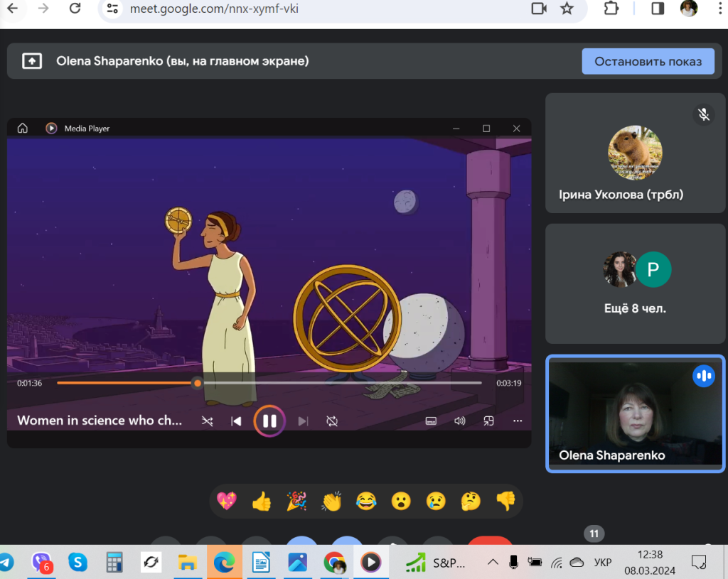Click the microphone icon in system tray
Viewport: 728px width, 579px height.
click(x=513, y=562)
